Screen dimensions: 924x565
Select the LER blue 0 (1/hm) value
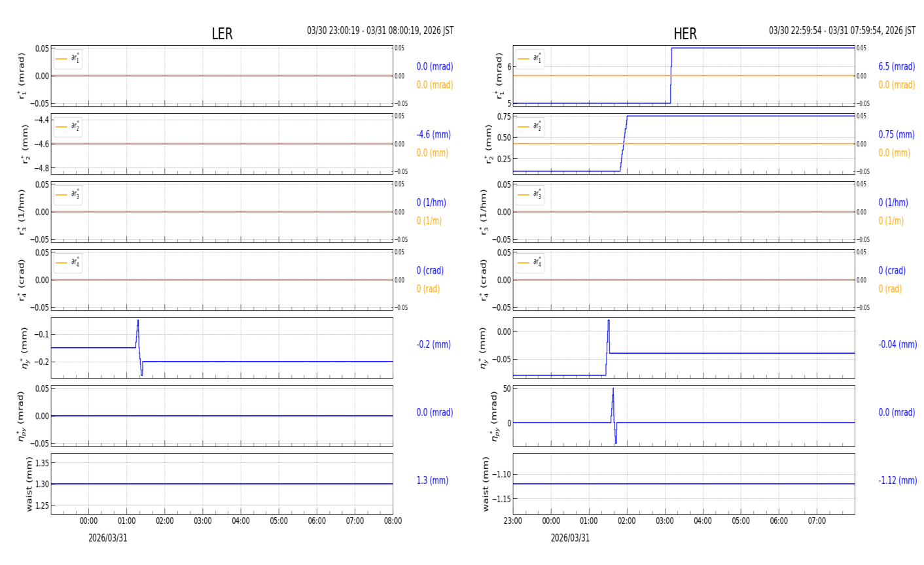coord(433,203)
